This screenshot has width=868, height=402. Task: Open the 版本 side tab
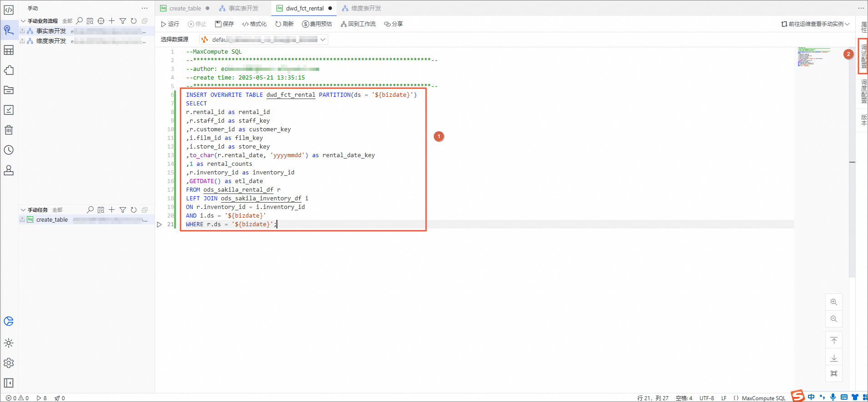(863, 120)
